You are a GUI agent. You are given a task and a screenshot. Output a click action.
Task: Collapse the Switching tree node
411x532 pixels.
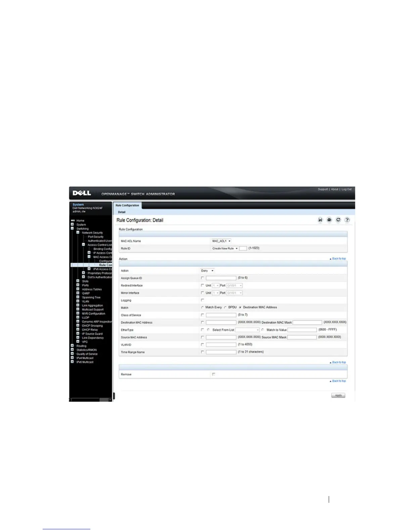72,228
